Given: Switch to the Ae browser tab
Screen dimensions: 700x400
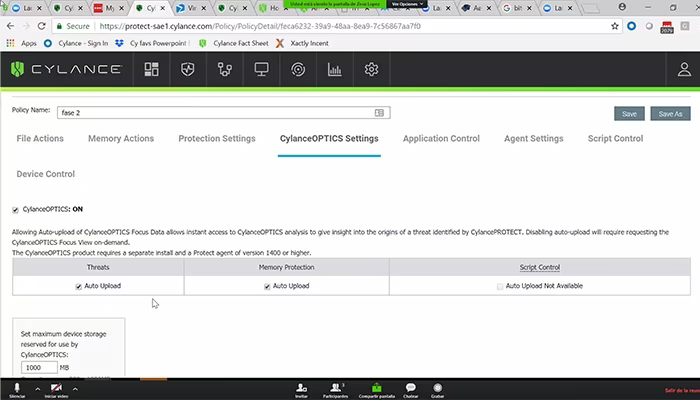Looking at the screenshot, I should [x=477, y=8].
